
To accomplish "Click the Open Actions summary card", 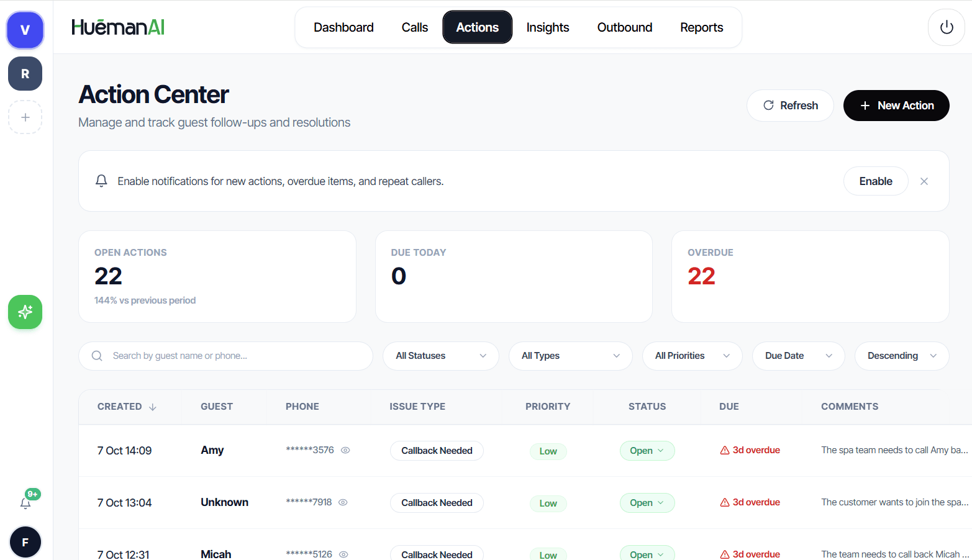I will click(x=217, y=277).
